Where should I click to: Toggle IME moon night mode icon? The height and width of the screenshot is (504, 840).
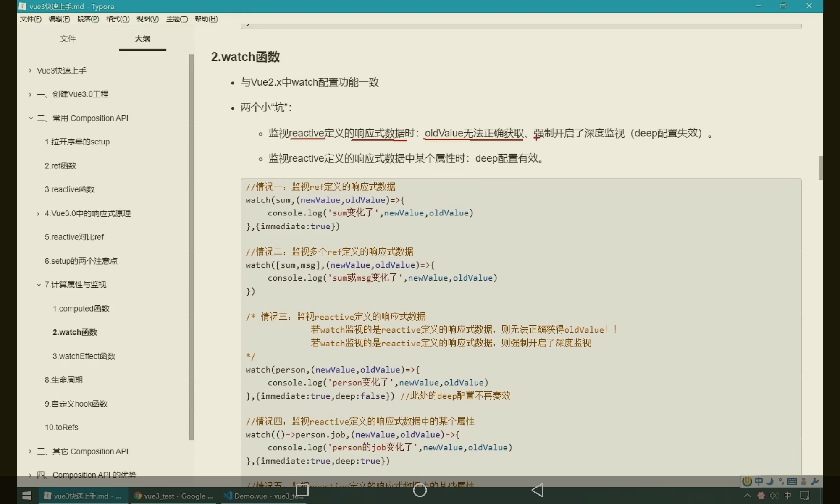[770, 482]
